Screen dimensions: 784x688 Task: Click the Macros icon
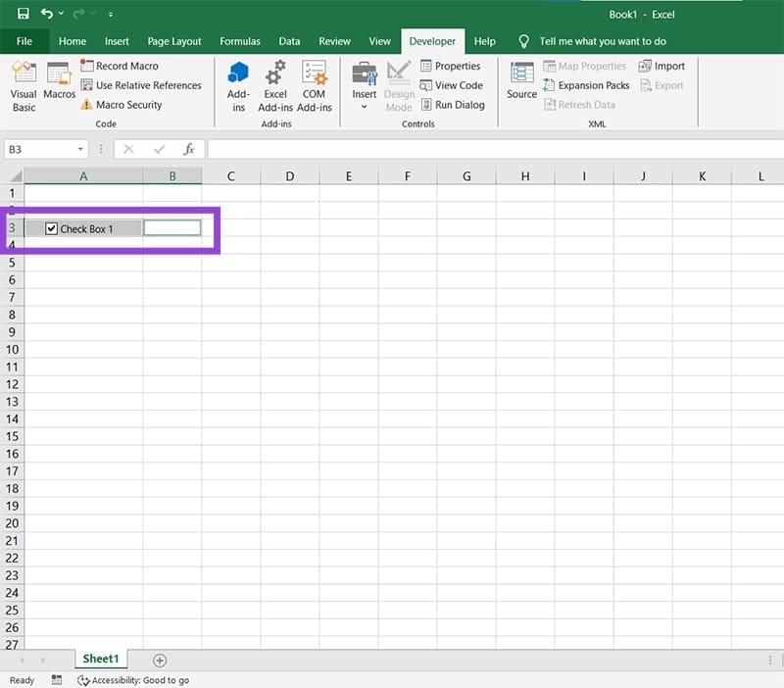[59, 86]
